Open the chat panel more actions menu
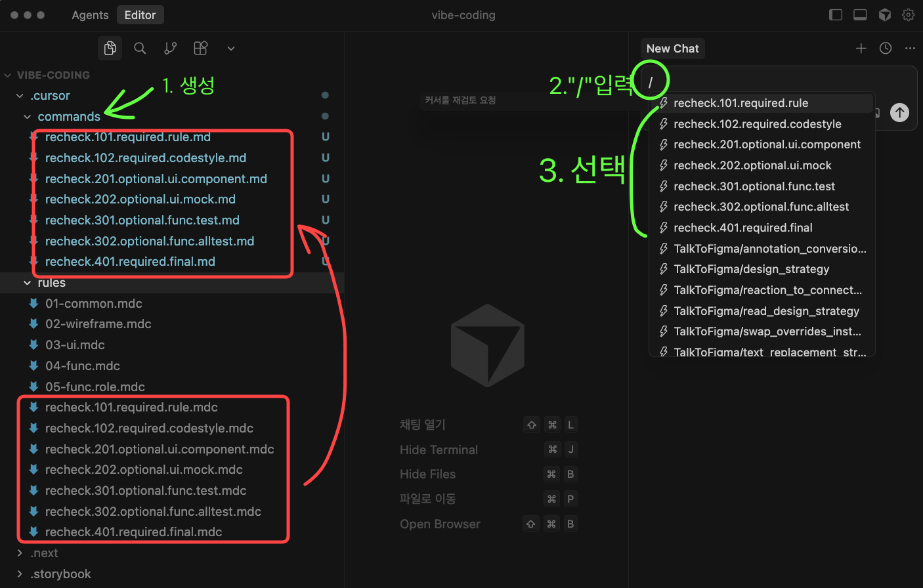Screen dimensions: 923x588 coord(910,48)
